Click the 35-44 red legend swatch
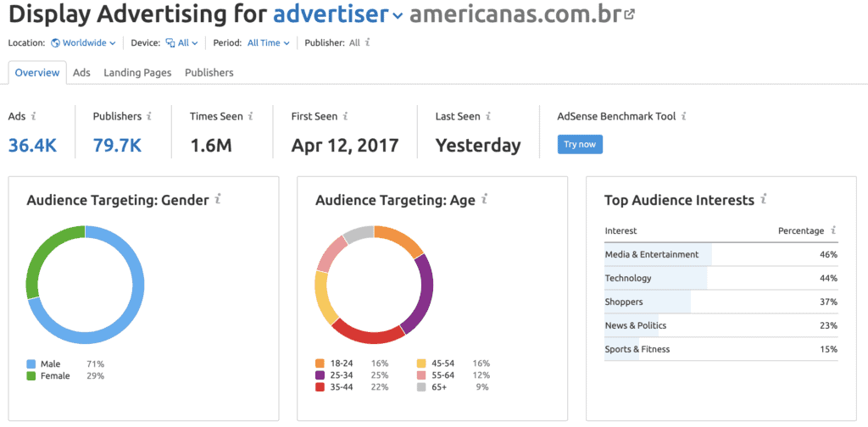The width and height of the screenshot is (868, 427). tap(320, 387)
